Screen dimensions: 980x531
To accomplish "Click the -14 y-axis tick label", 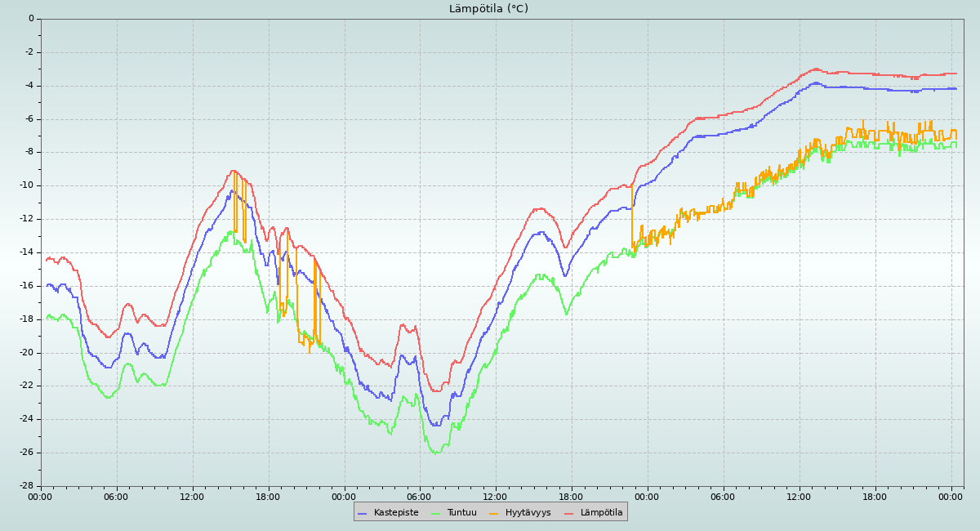I will tap(27, 252).
